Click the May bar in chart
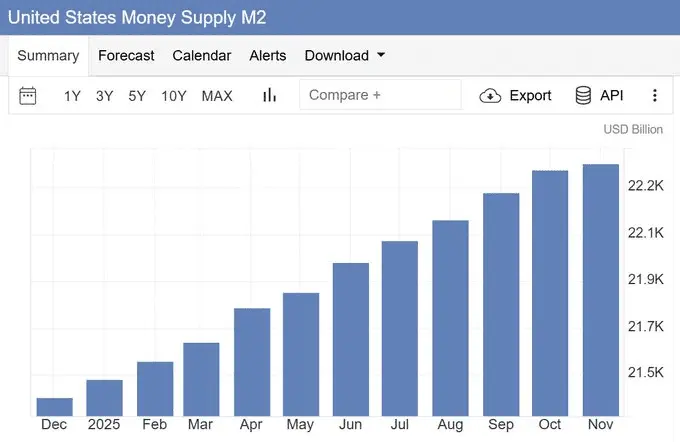This screenshot has height=442, width=680. pyautogui.click(x=301, y=354)
